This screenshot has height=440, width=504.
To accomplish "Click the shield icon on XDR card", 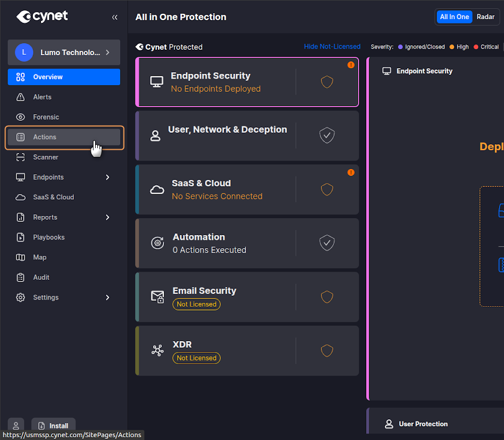I will click(x=327, y=350).
